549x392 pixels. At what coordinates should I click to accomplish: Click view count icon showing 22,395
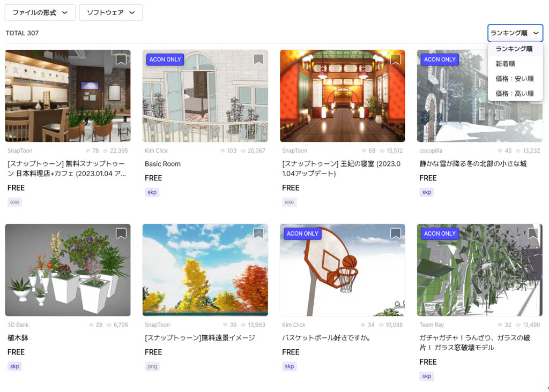click(x=105, y=150)
